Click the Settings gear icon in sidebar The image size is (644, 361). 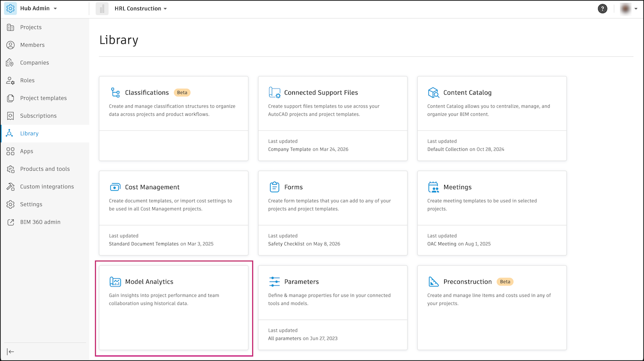pos(11,204)
